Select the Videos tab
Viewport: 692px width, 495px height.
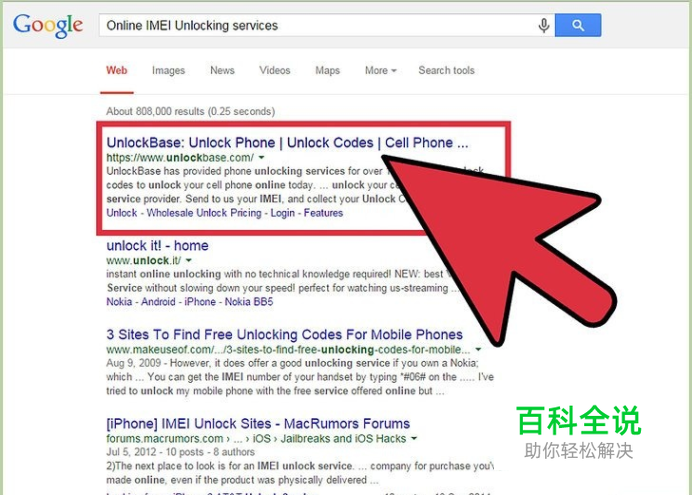[x=275, y=71]
